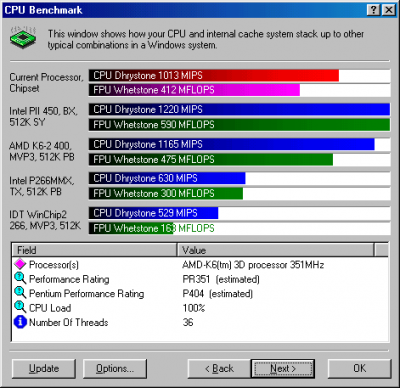The width and height of the screenshot is (400, 388).
Task: Click the pink diamond icon beside Processor(s)
Action: 20,264
